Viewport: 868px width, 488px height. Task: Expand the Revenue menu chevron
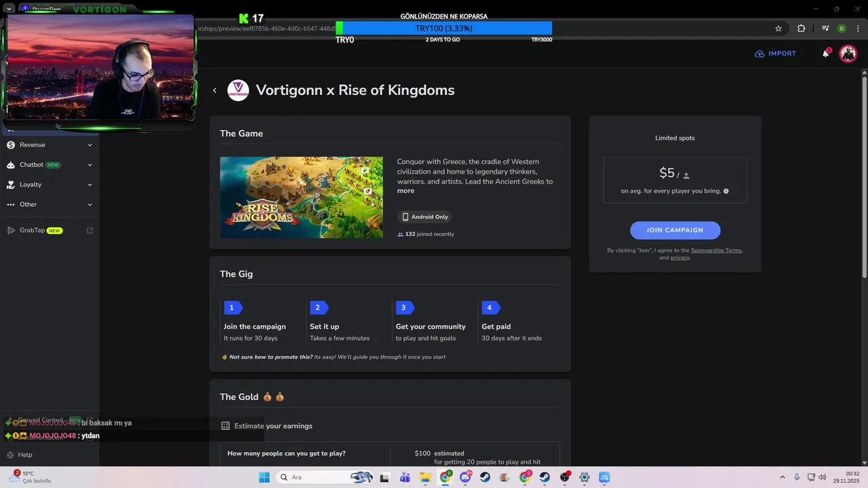pos(90,145)
